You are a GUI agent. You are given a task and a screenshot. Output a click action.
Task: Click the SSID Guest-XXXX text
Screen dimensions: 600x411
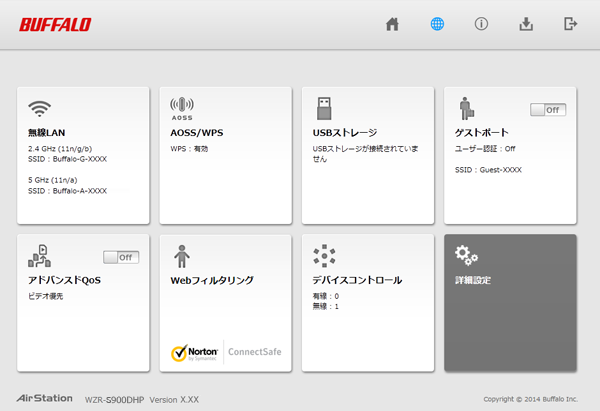point(488,170)
